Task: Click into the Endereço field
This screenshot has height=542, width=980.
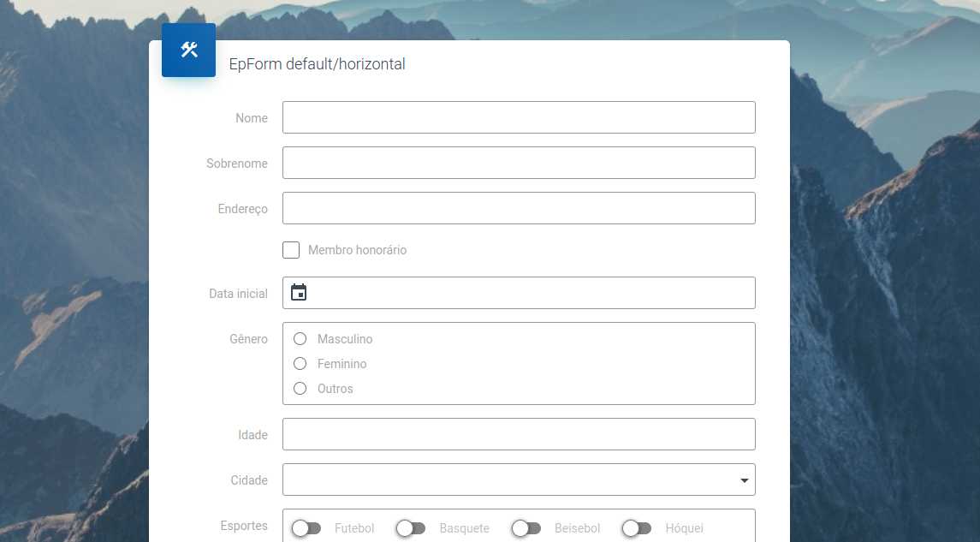Action: (x=519, y=208)
